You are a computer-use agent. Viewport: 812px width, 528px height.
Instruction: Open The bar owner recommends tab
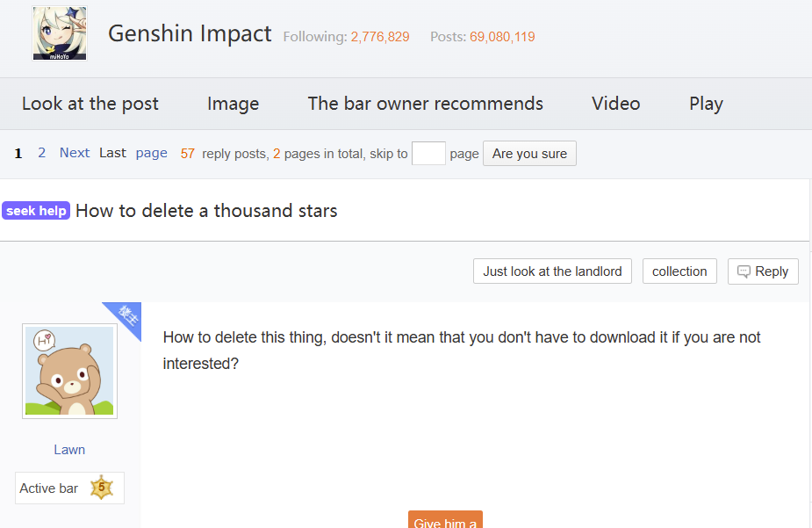coord(425,104)
